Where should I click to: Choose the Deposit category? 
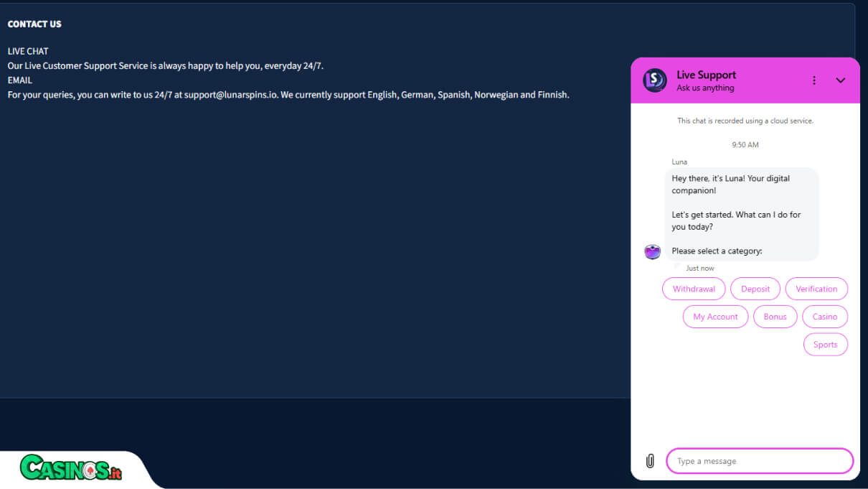pyautogui.click(x=755, y=289)
